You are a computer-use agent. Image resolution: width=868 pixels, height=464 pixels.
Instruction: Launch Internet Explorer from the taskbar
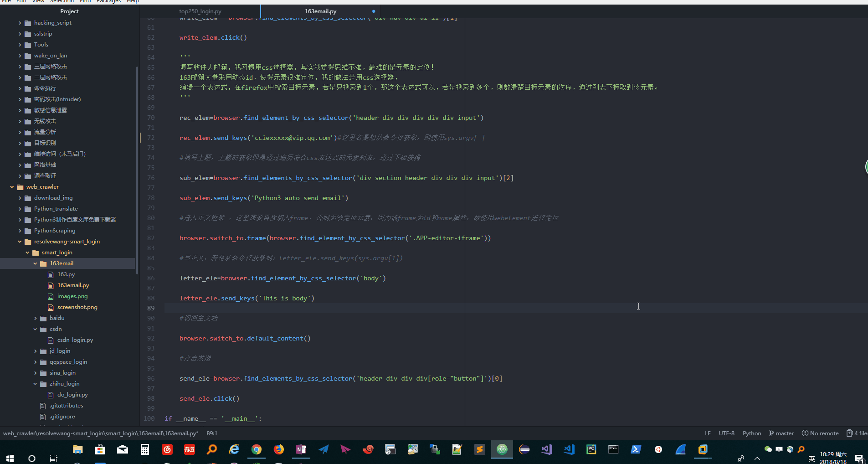234,450
